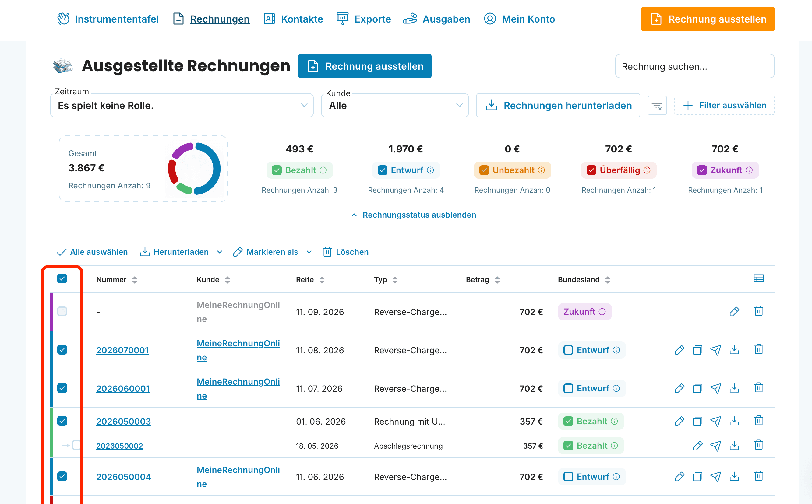
Task: Delete the invoice dated 11. 09. 2026
Action: pos(759,311)
